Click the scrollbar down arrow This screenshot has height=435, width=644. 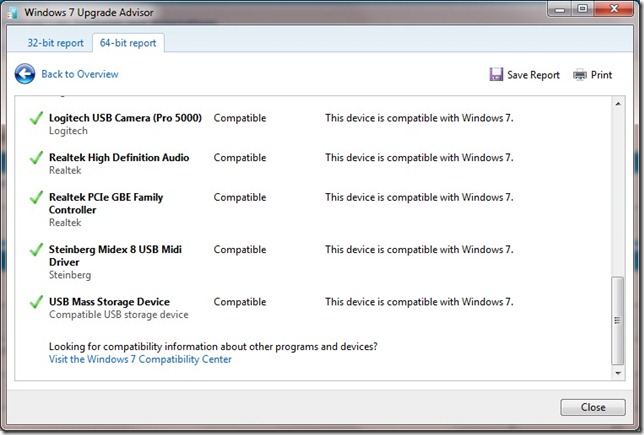coord(618,373)
